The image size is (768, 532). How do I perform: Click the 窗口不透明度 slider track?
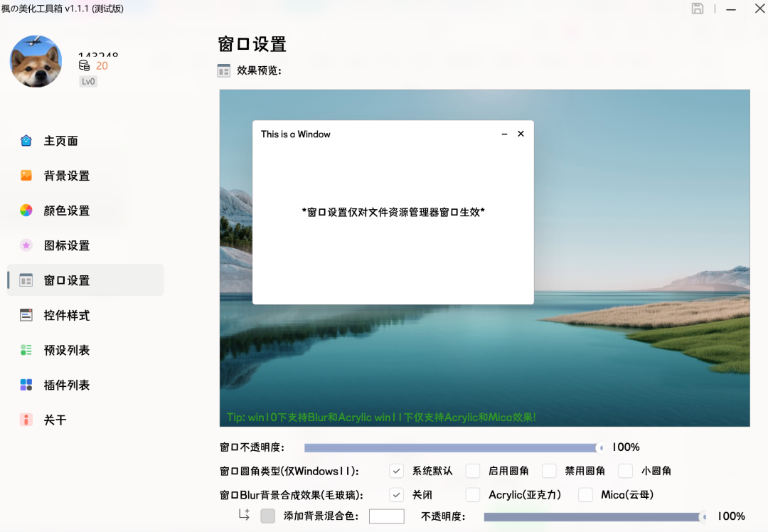tap(454, 447)
